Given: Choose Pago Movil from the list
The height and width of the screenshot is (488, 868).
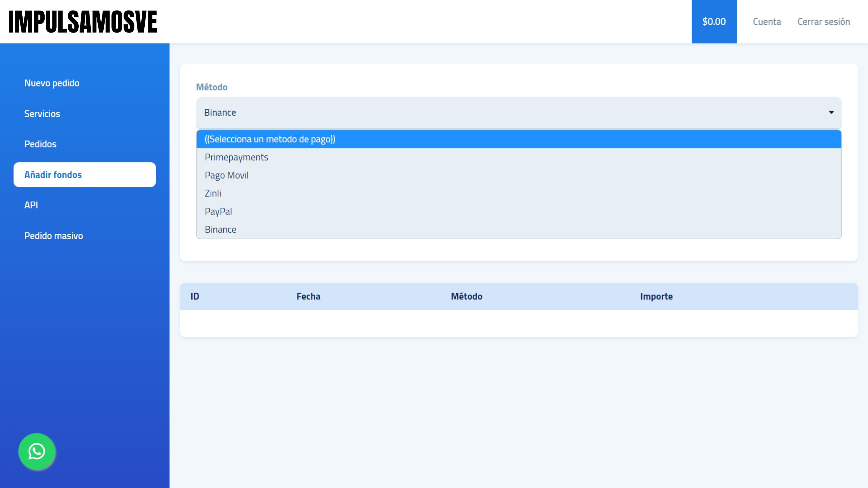Looking at the screenshot, I should [226, 175].
